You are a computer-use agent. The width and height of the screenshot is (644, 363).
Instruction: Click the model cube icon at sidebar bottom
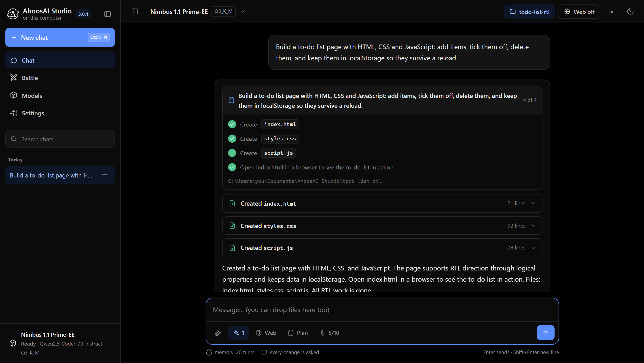(x=13, y=343)
